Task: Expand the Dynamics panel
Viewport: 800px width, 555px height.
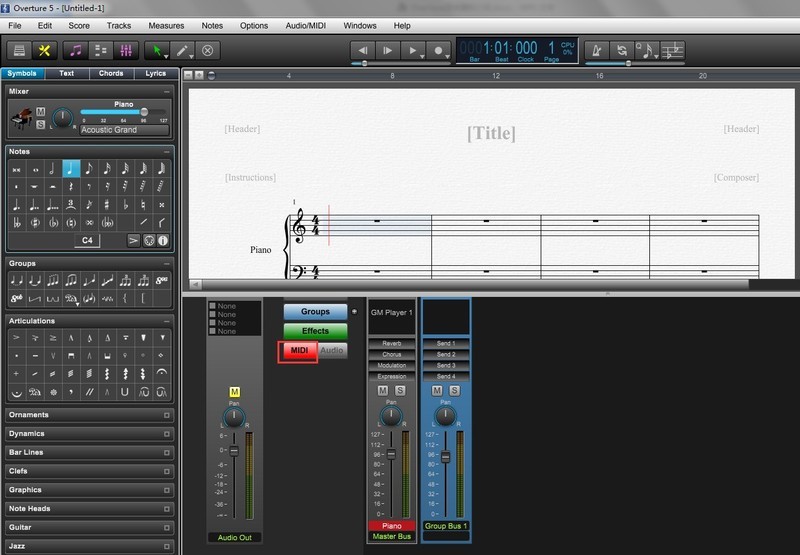Action: click(x=89, y=433)
